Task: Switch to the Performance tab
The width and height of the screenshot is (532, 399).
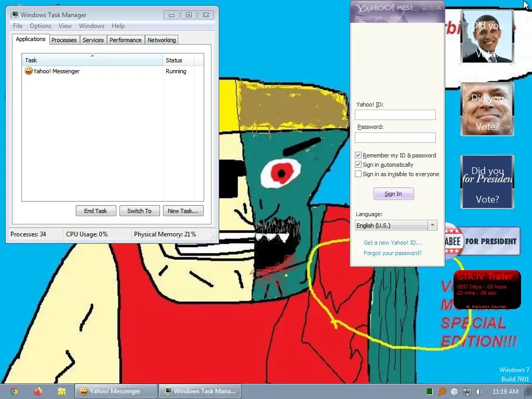Action: coord(126,40)
